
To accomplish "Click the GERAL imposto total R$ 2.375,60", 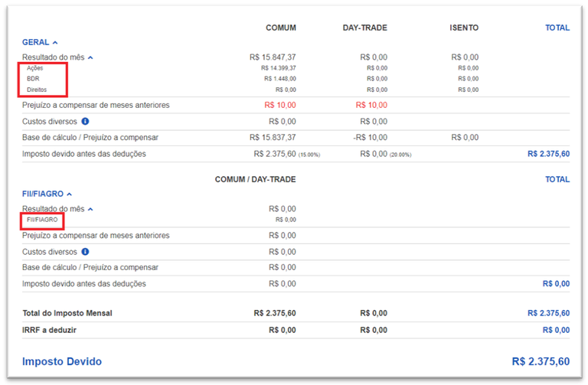I will (x=549, y=154).
